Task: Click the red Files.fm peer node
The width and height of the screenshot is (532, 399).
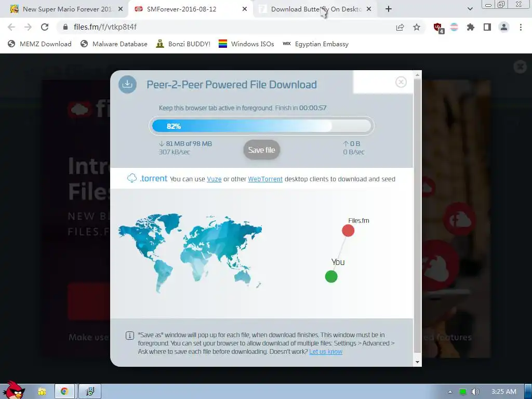Action: click(348, 231)
